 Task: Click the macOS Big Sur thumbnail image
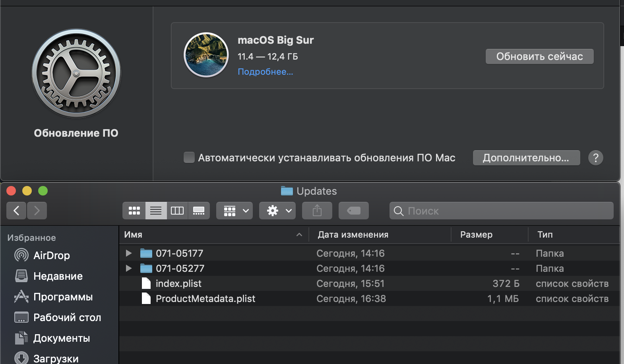(x=206, y=55)
